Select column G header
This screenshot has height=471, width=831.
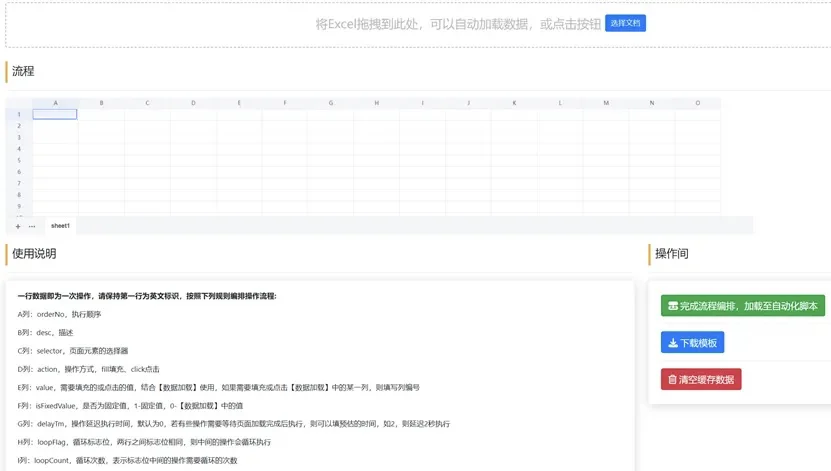(331, 103)
